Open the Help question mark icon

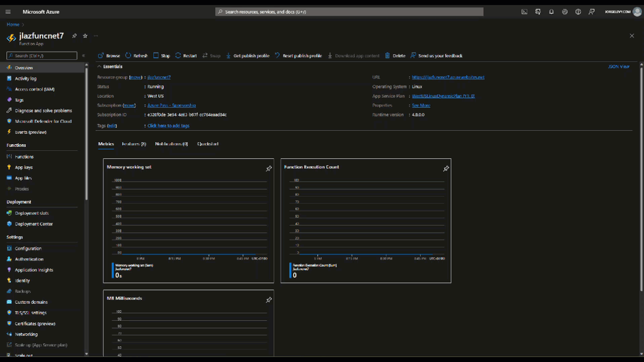coord(578,12)
